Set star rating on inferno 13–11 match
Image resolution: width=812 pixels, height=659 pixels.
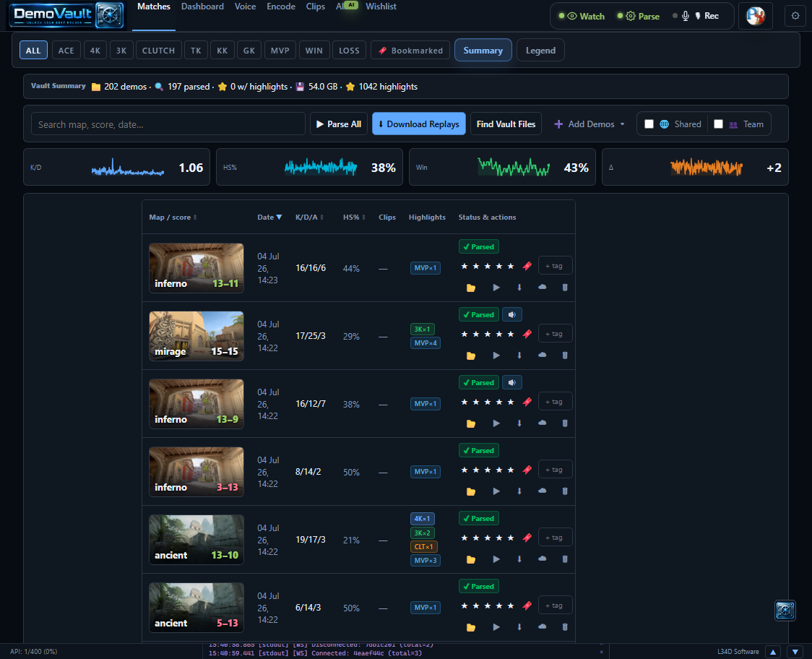[488, 267]
